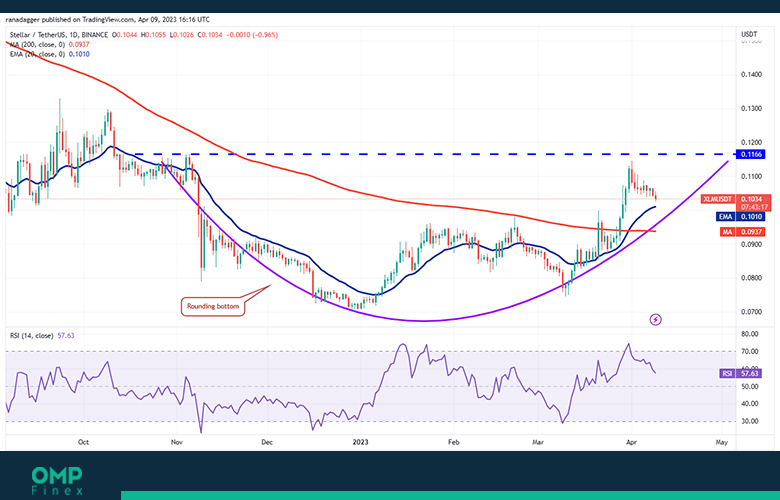Click the 0.0700 price axis value
The height and width of the screenshot is (500, 780).
(751, 312)
